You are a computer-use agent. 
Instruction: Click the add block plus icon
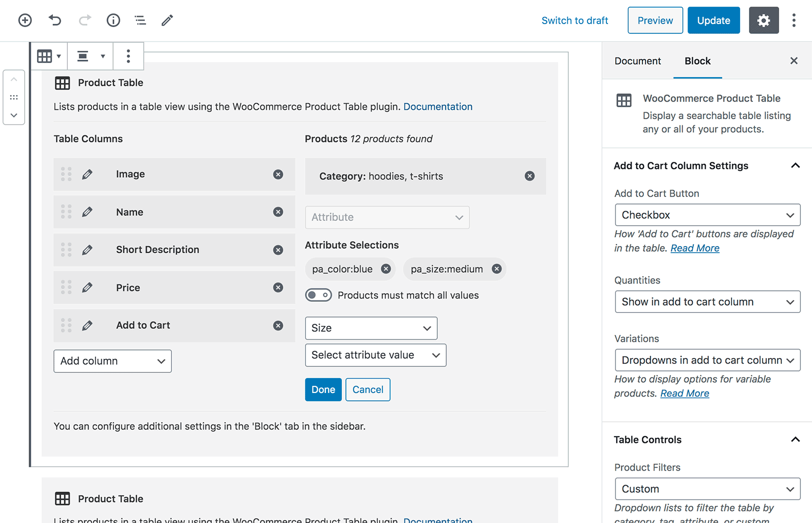pyautogui.click(x=25, y=21)
